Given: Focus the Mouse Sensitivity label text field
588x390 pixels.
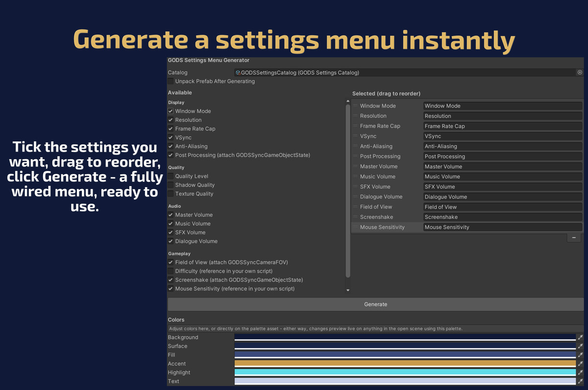Looking at the screenshot, I should pos(503,227).
